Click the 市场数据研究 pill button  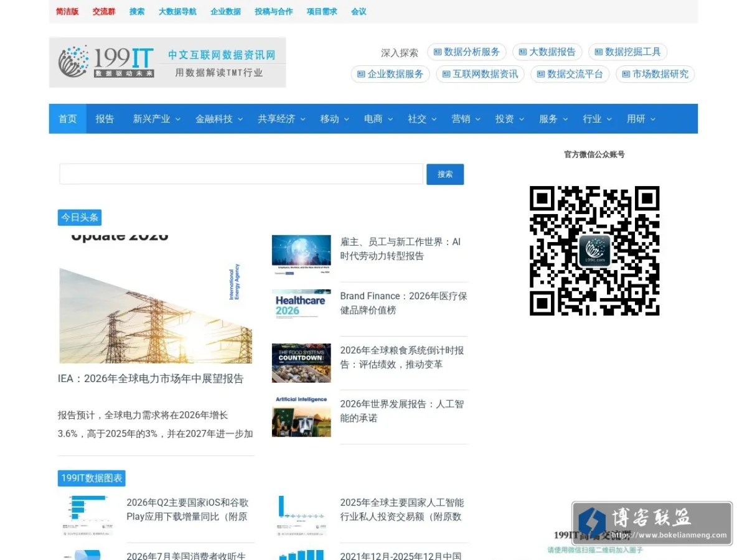655,74
